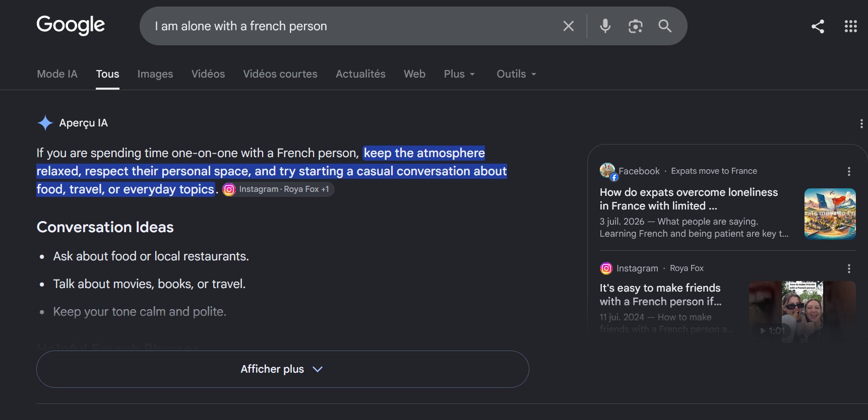
Task: Open the Aperçu IA three-dot options menu
Action: (861, 123)
